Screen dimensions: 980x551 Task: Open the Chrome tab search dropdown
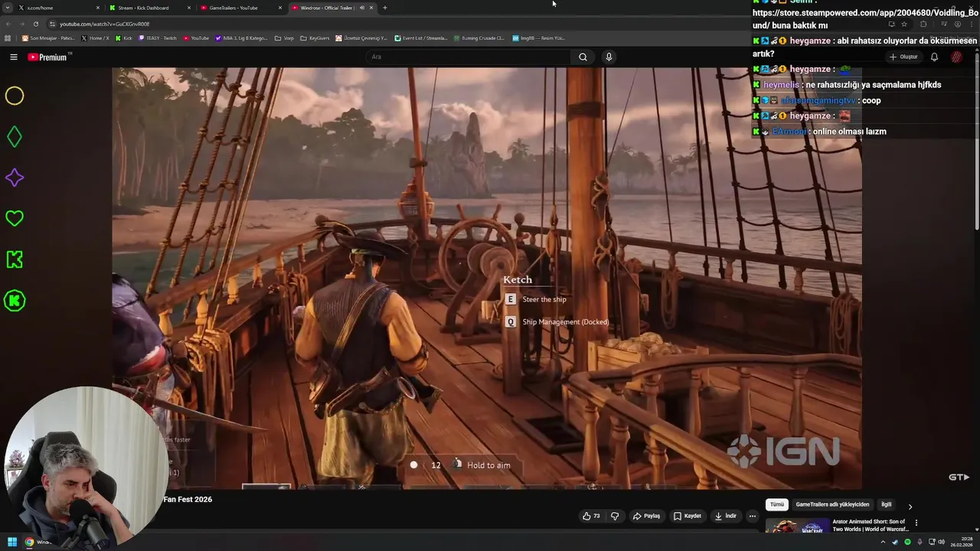click(x=8, y=8)
